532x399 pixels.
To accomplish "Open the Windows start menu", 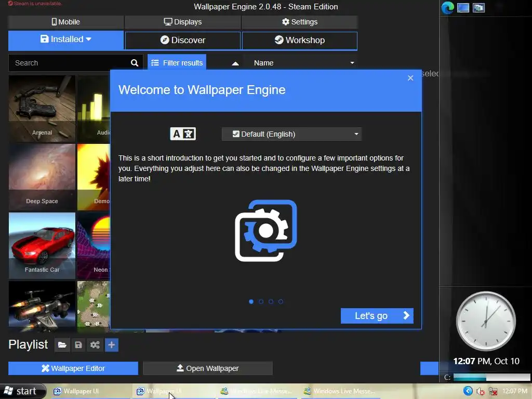I will (x=22, y=391).
